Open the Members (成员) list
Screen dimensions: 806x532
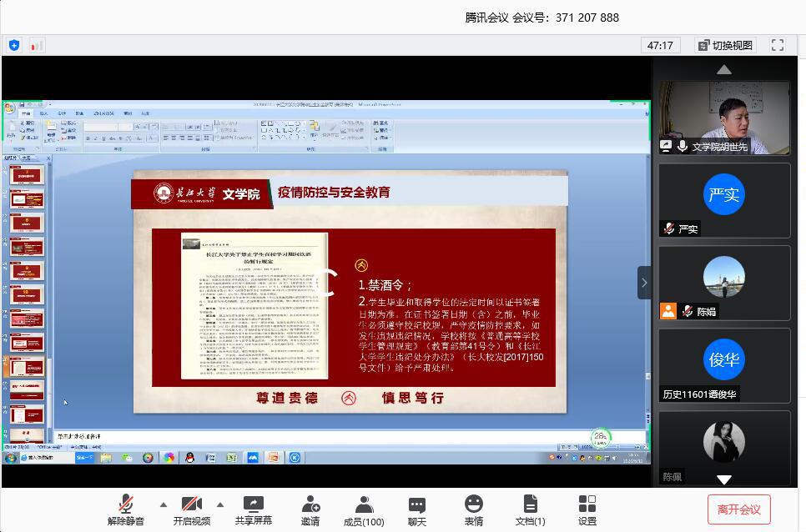click(x=364, y=509)
